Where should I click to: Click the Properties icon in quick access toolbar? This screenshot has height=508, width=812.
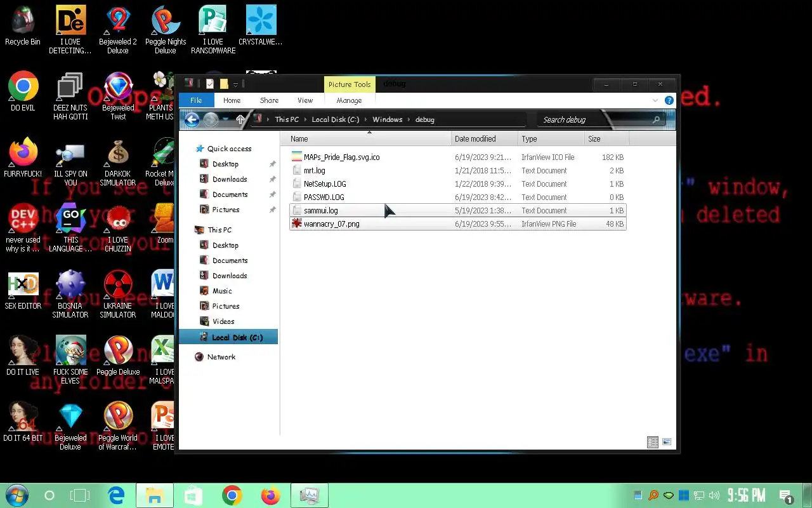click(210, 84)
